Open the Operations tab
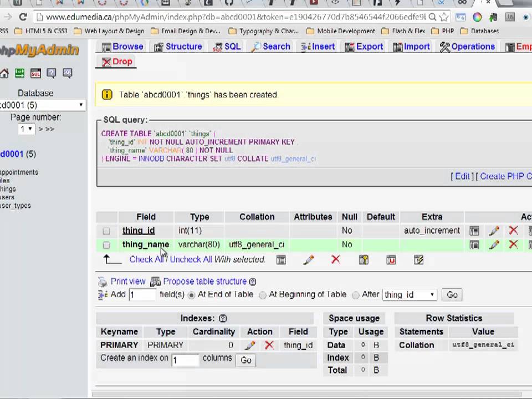 (x=467, y=47)
